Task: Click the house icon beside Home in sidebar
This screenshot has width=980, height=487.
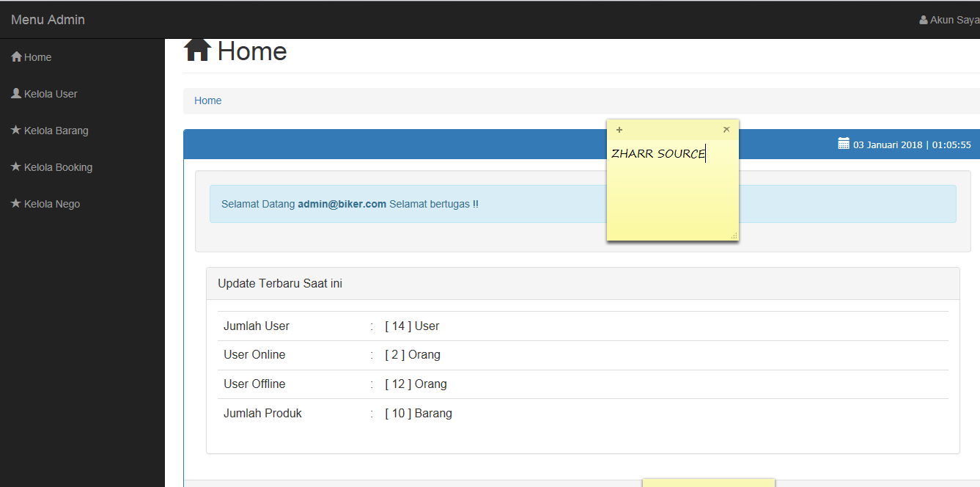Action: [x=16, y=56]
